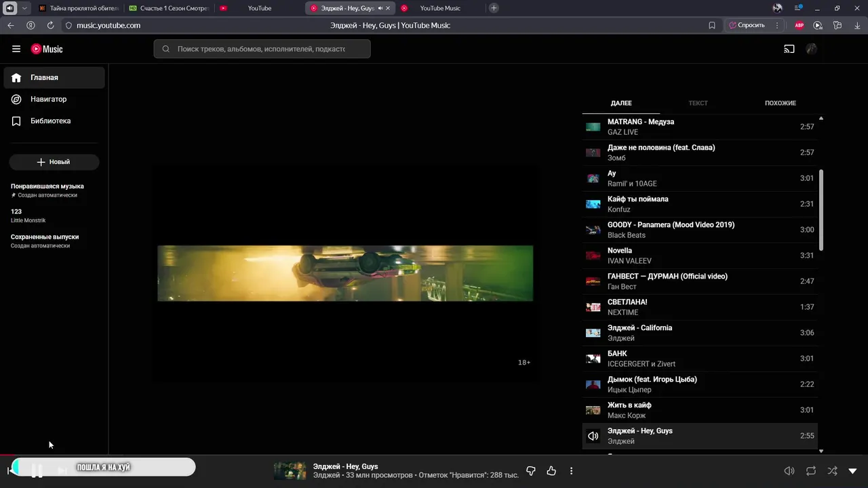
Task: Open the account avatar menu
Action: (x=812, y=49)
